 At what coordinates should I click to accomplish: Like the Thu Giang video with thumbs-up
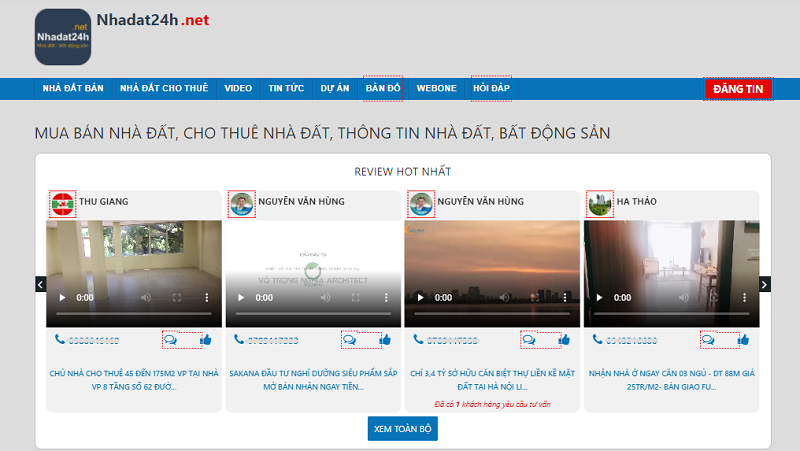(x=206, y=340)
